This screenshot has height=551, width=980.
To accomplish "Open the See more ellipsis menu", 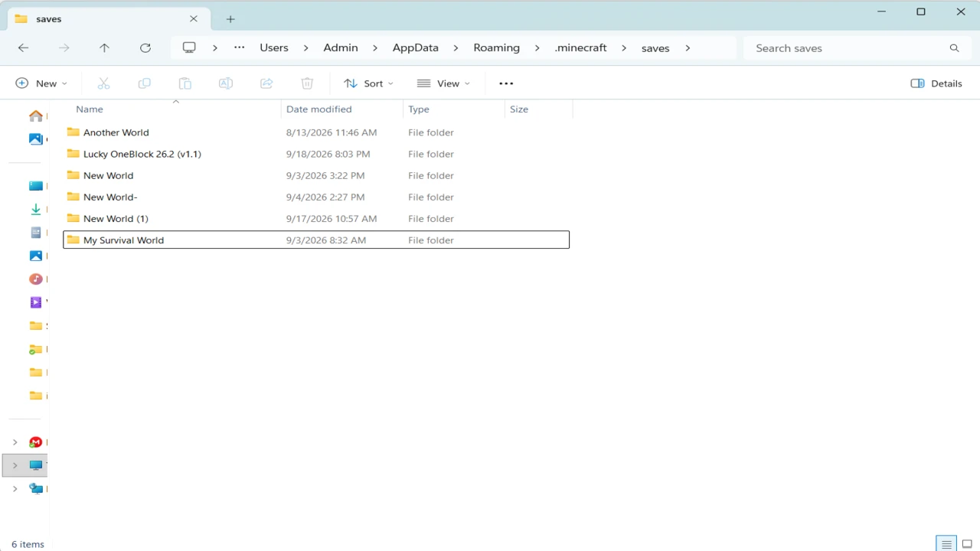I will [506, 83].
